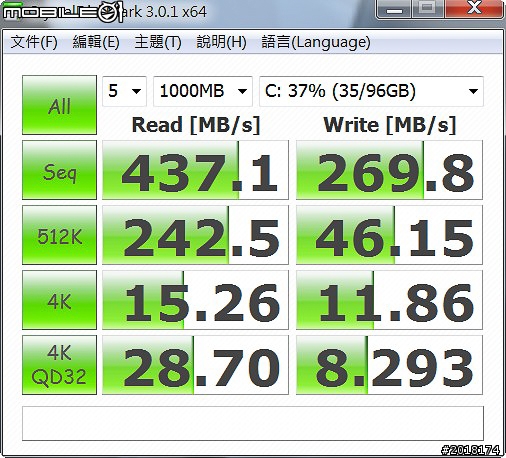This screenshot has width=506, height=458.
Task: Start the 512K benchmark test
Action: 59,235
